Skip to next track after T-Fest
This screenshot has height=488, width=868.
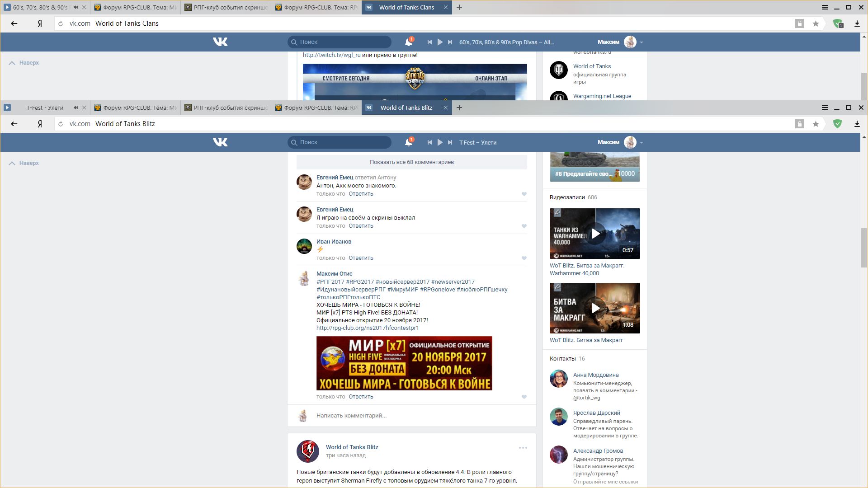[450, 142]
